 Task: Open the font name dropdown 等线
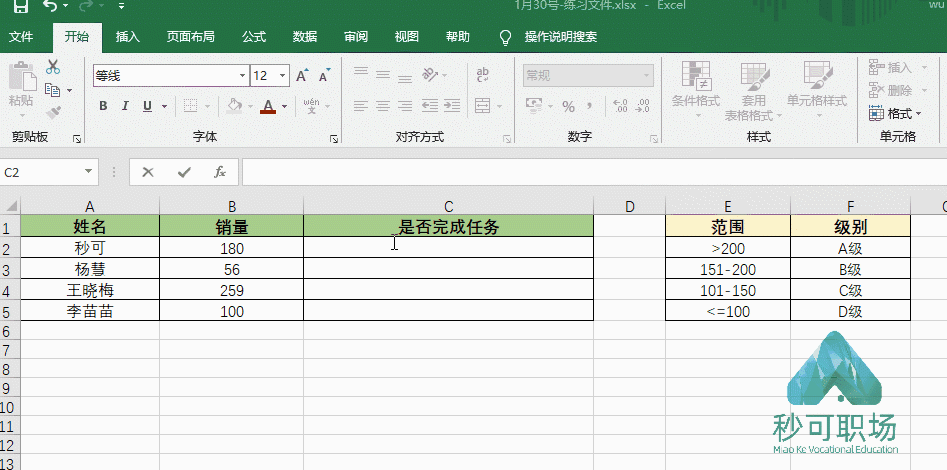pos(242,76)
